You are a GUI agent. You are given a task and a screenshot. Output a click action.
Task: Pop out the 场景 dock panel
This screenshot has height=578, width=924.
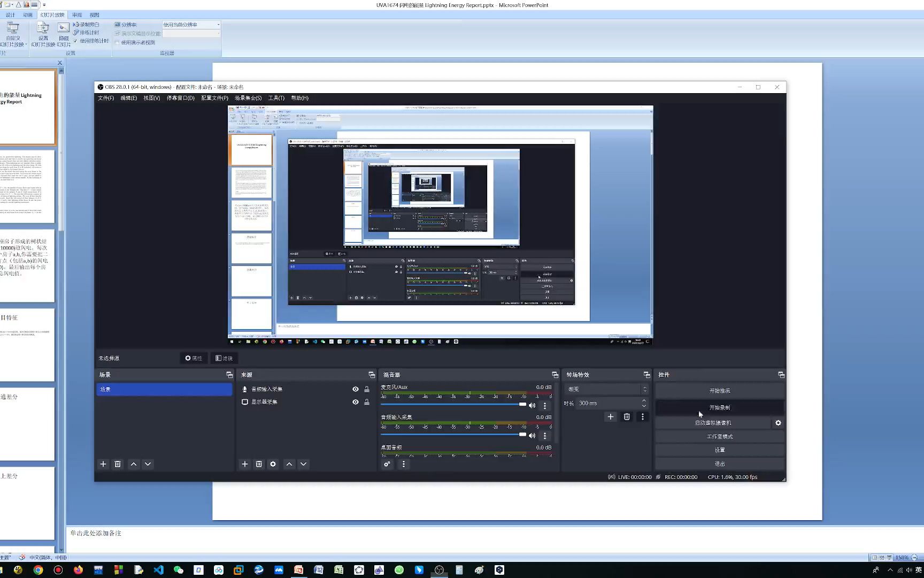(x=229, y=375)
